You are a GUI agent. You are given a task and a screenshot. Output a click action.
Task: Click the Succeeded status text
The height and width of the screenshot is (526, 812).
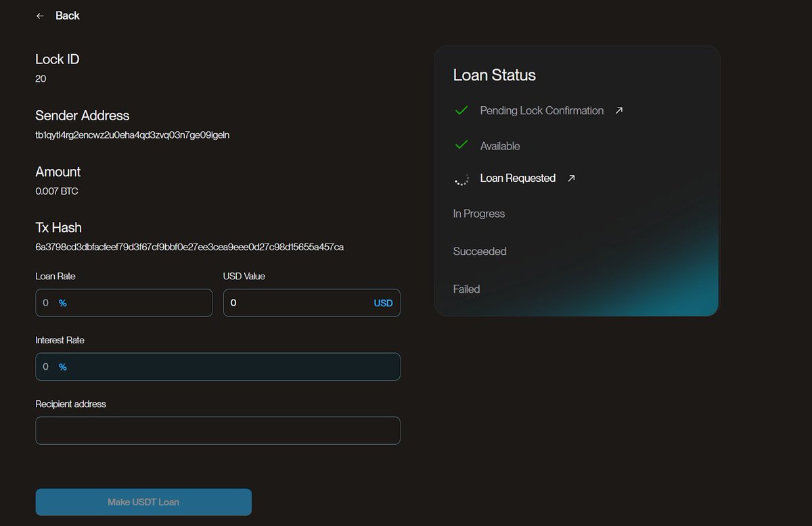click(x=480, y=252)
